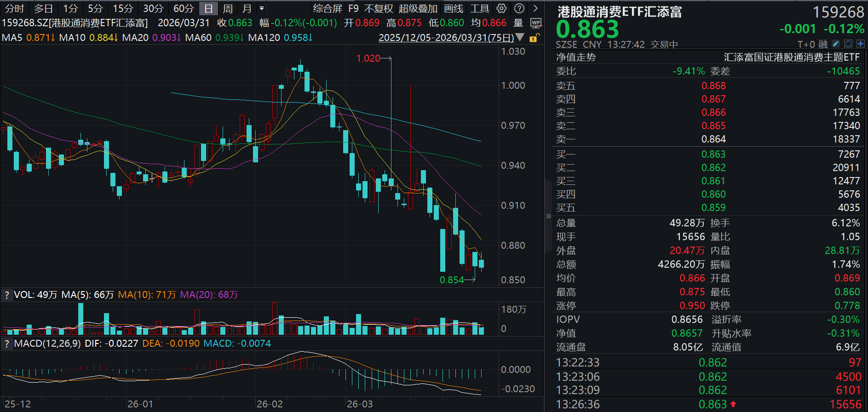Toggle 超级叠加 overlay option
This screenshot has width=868, height=412.
(418, 8)
